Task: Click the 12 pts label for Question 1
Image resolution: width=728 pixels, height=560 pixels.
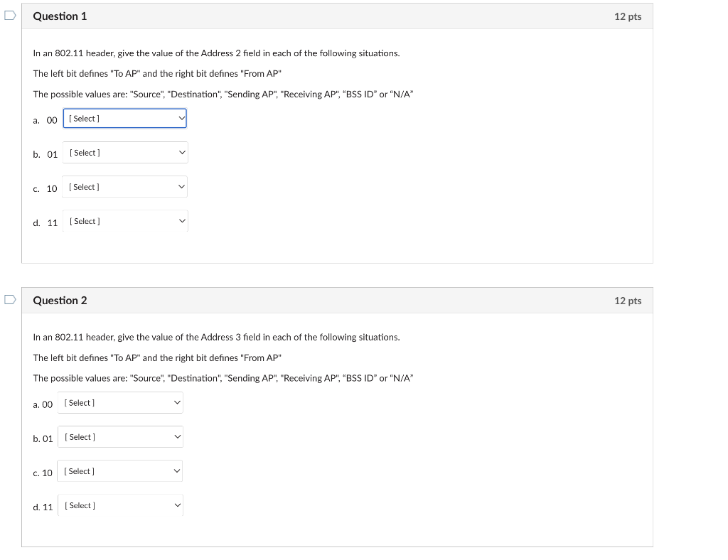Action: coord(627,16)
